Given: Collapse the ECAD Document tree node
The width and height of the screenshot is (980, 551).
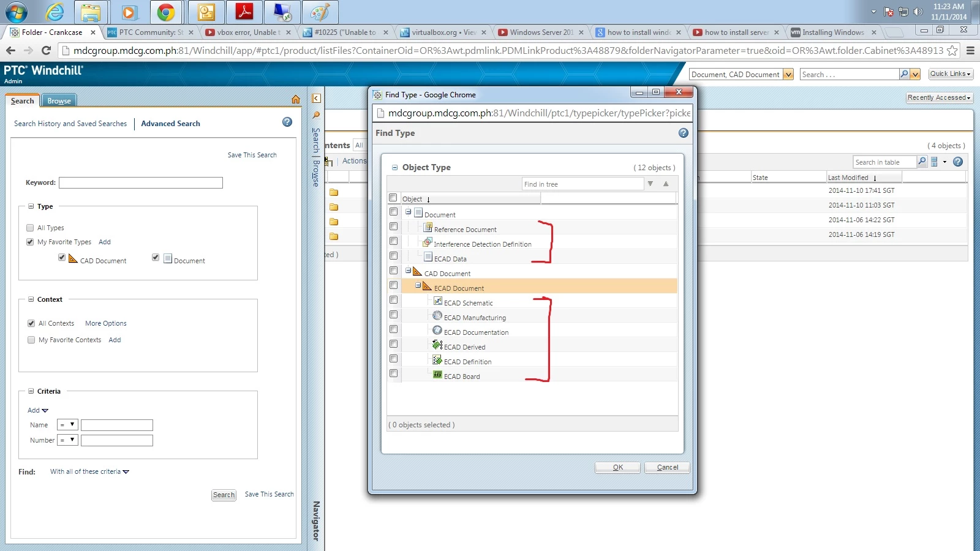Looking at the screenshot, I should pyautogui.click(x=418, y=285).
